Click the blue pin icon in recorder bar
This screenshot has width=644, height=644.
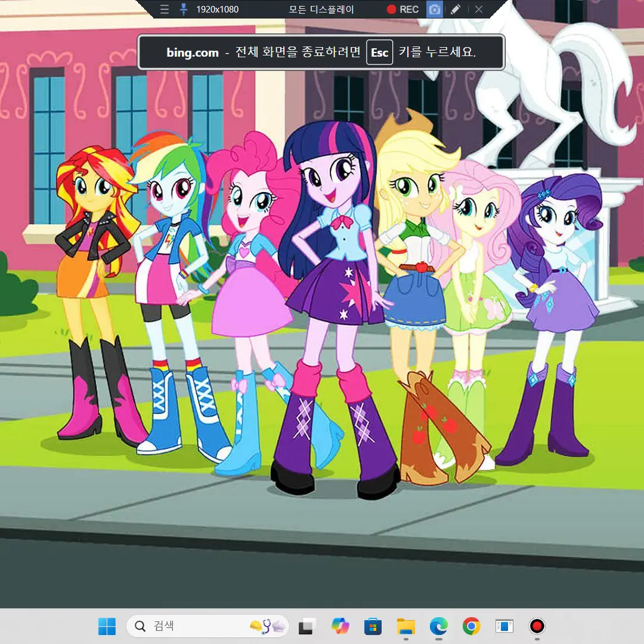click(x=184, y=10)
